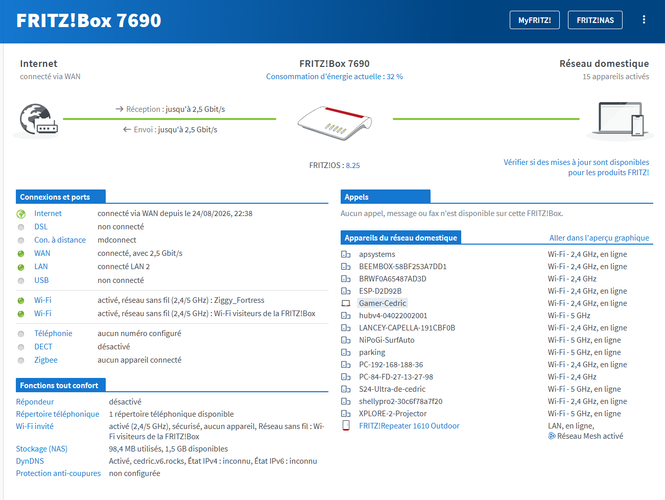Open Aller dans l'aperçu graphique link
Image resolution: width=665 pixels, height=500 pixels.
599,238
